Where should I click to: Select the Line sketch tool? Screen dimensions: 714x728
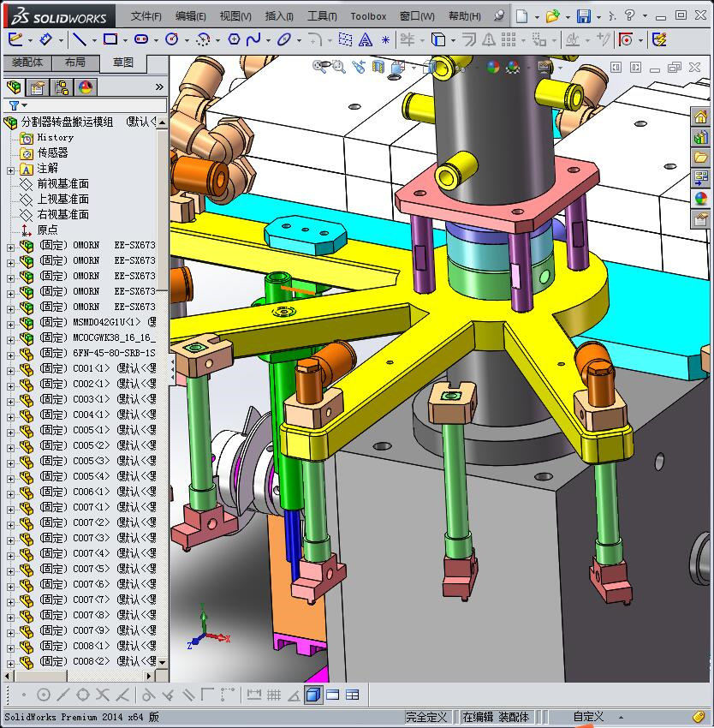(80, 40)
